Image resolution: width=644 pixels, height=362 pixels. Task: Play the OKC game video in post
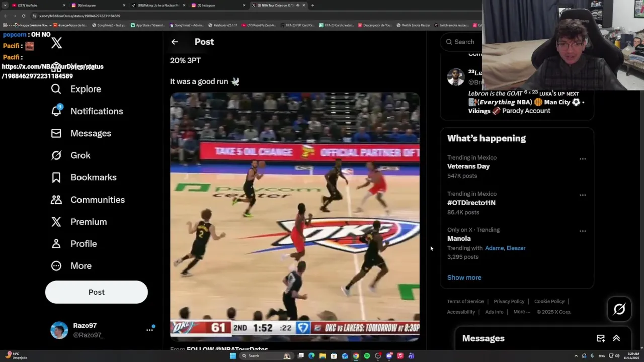[x=295, y=217]
